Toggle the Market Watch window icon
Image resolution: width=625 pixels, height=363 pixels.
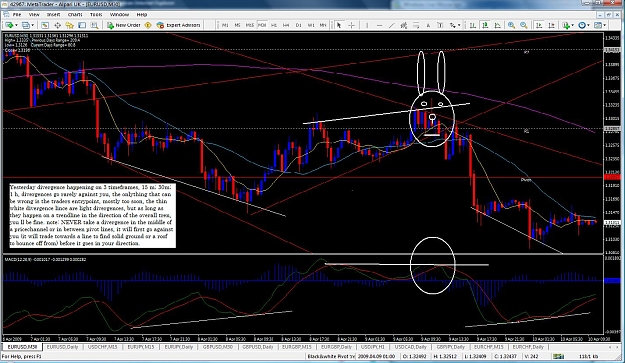tap(45, 25)
